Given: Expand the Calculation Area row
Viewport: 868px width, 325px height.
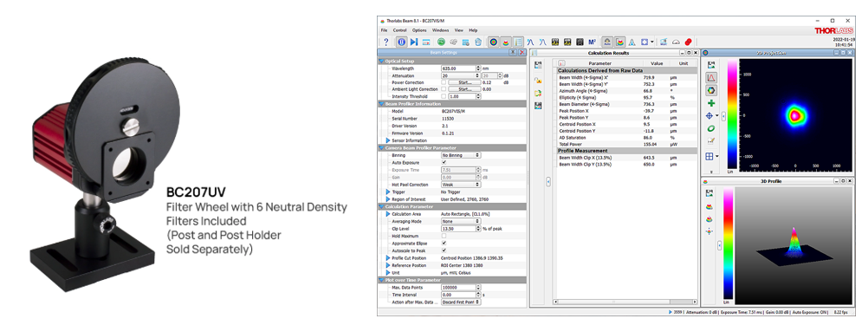Looking at the screenshot, I should click(x=388, y=214).
